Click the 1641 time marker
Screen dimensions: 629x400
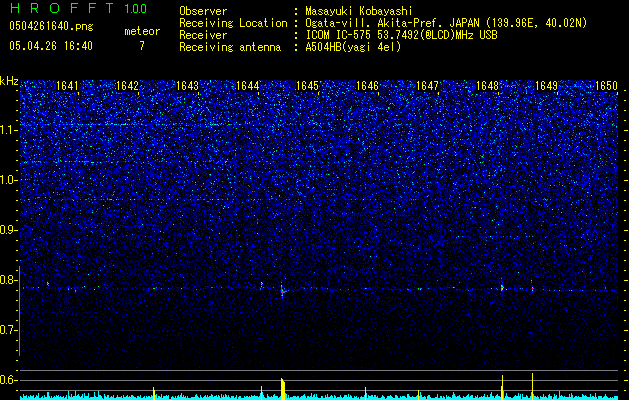[x=68, y=86]
